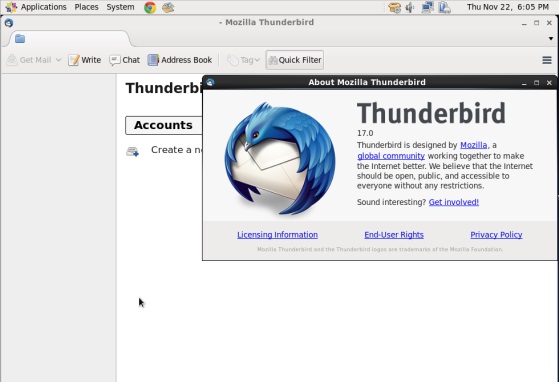The width and height of the screenshot is (559, 382).
Task: Toggle the Quick Filter button
Action: coord(295,60)
